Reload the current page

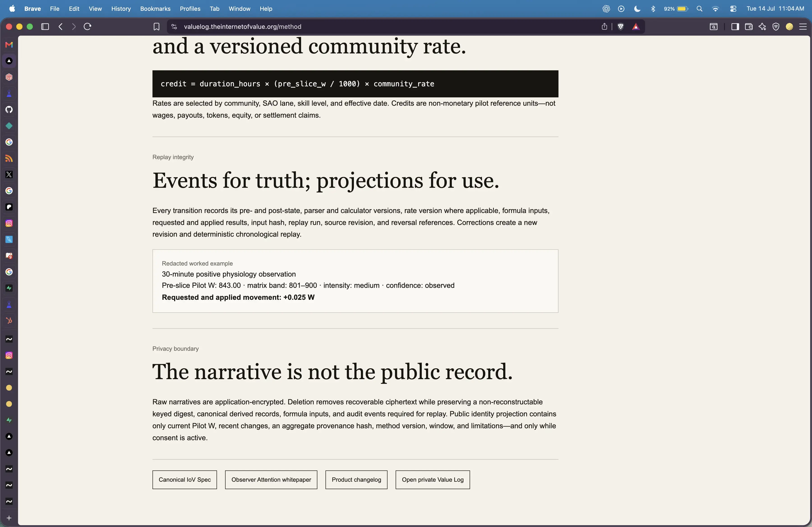click(x=87, y=27)
